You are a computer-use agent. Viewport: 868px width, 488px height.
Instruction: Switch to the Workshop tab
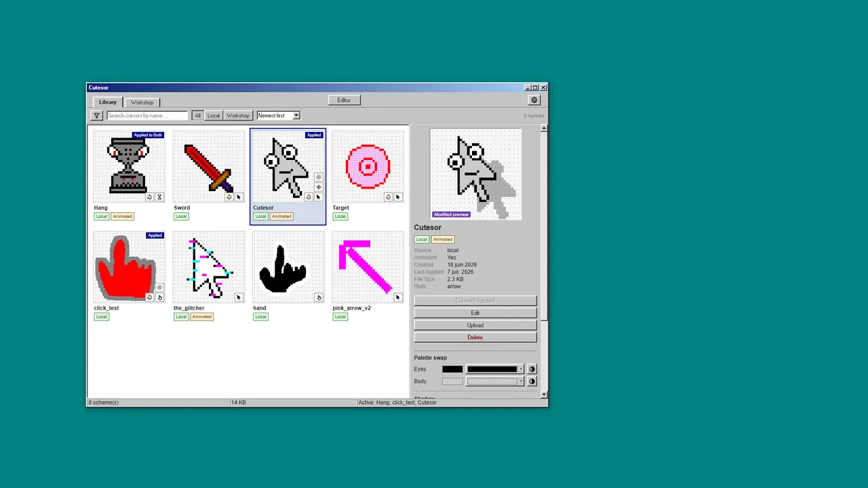142,102
